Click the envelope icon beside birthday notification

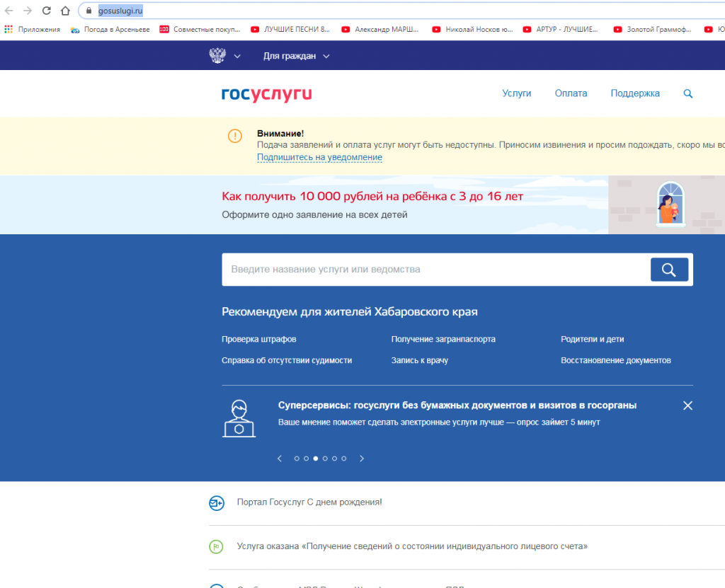217,503
